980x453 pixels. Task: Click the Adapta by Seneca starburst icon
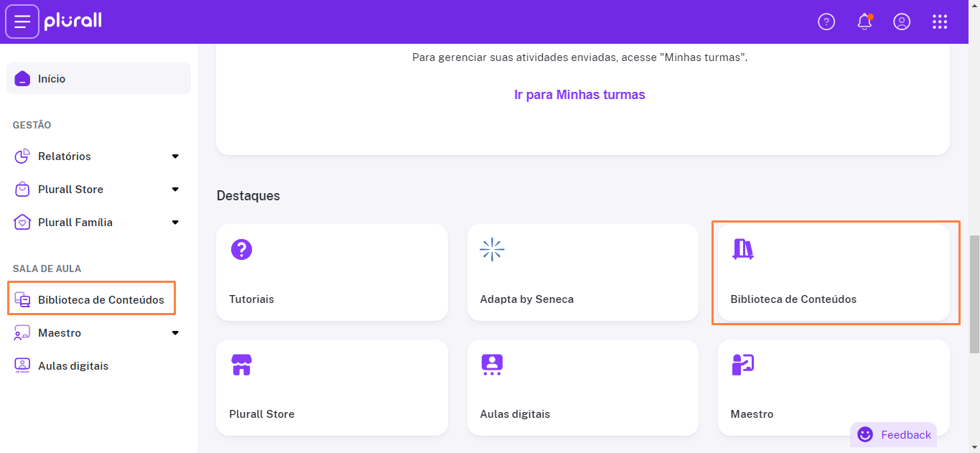click(x=492, y=250)
